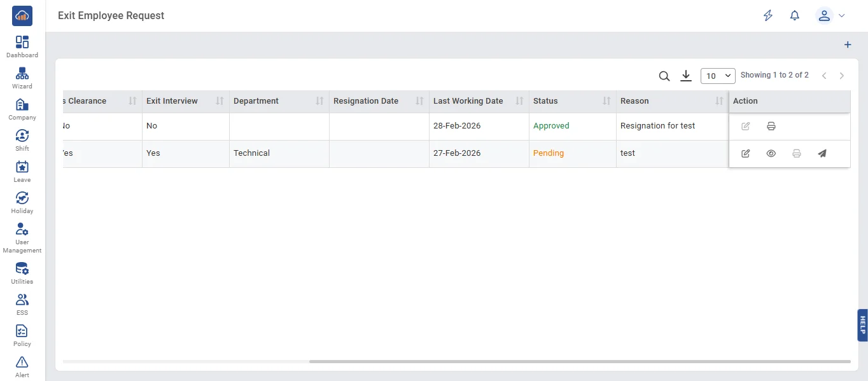Click the plus icon to add request

[847, 45]
